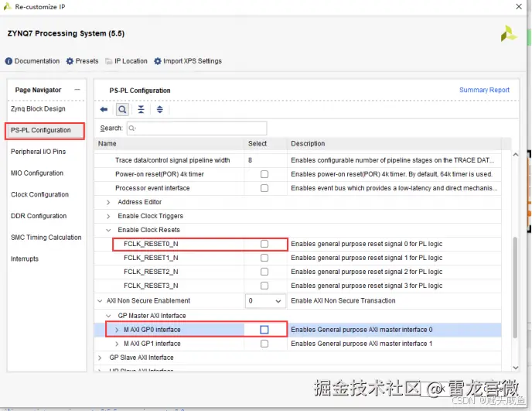Click the back arrow toolbar icon

tap(104, 109)
